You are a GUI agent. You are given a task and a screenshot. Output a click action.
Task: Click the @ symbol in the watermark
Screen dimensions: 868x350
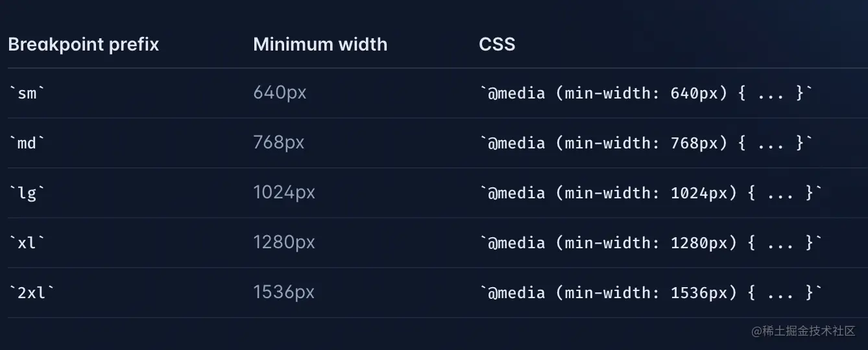(756, 331)
